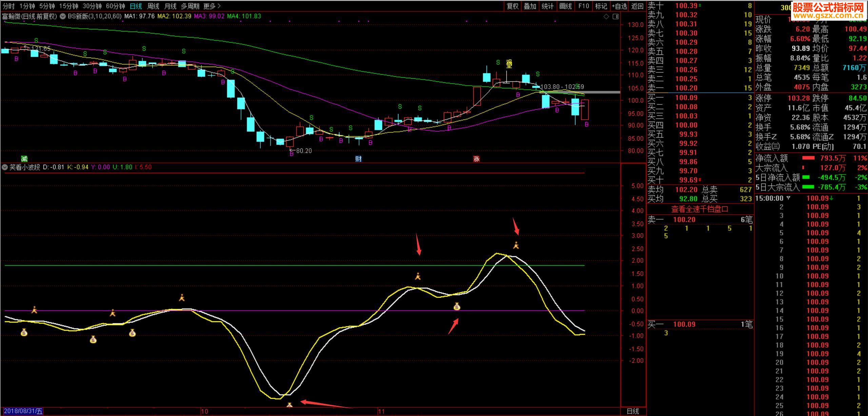Click the 15:00:00 tick time header
Screen dimensions: 868x416
pyautogui.click(x=770, y=198)
